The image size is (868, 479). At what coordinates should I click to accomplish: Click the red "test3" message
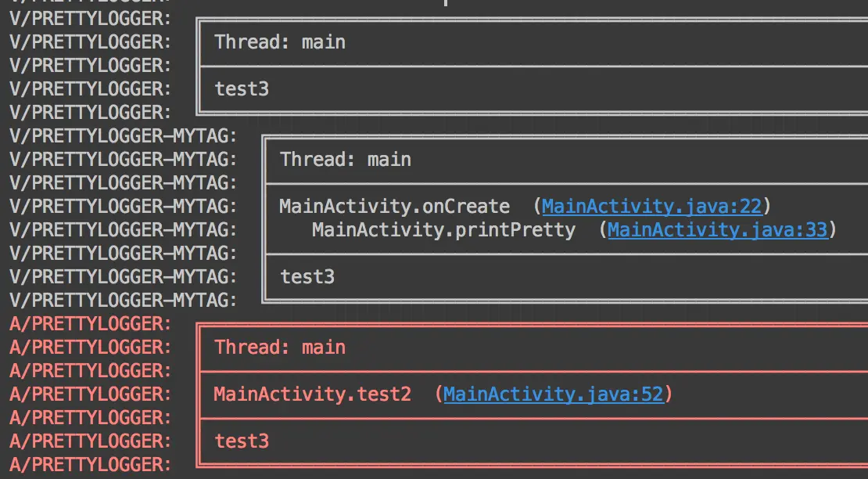coord(242,441)
